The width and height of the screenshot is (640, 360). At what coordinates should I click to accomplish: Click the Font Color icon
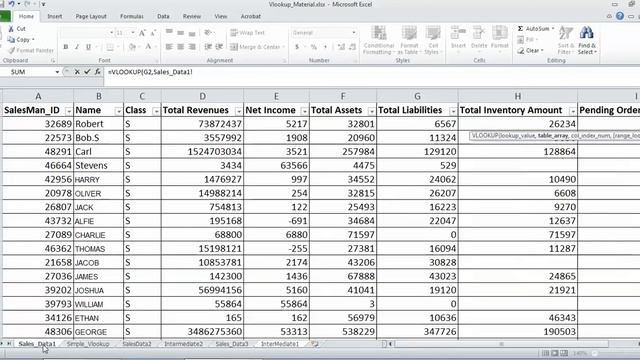point(148,47)
